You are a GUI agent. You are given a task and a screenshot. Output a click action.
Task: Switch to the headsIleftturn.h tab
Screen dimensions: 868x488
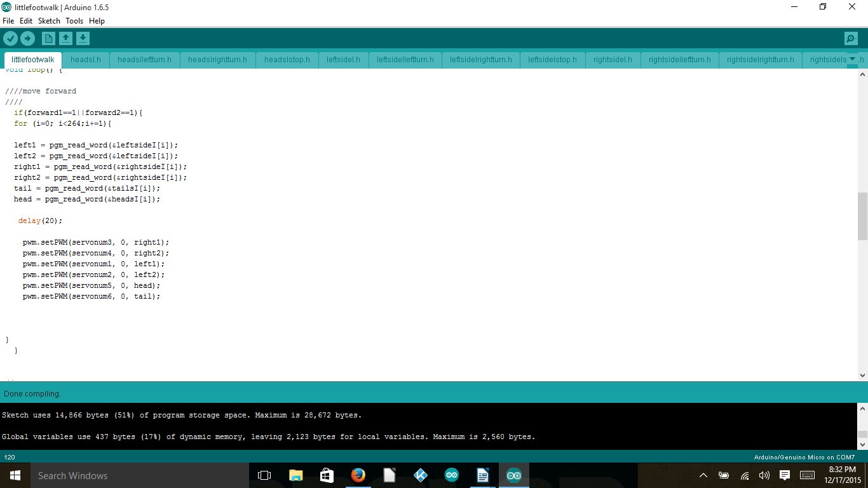(144, 60)
